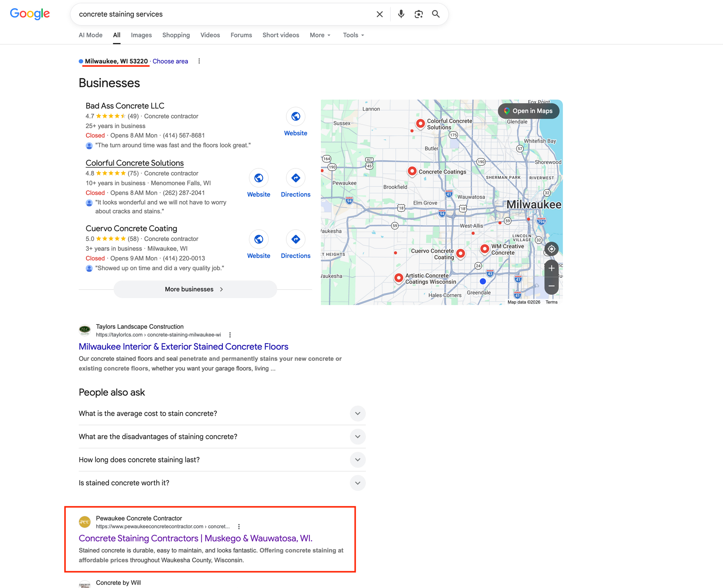Submit search with the magnifier icon
This screenshot has height=588, width=723.
(x=436, y=14)
